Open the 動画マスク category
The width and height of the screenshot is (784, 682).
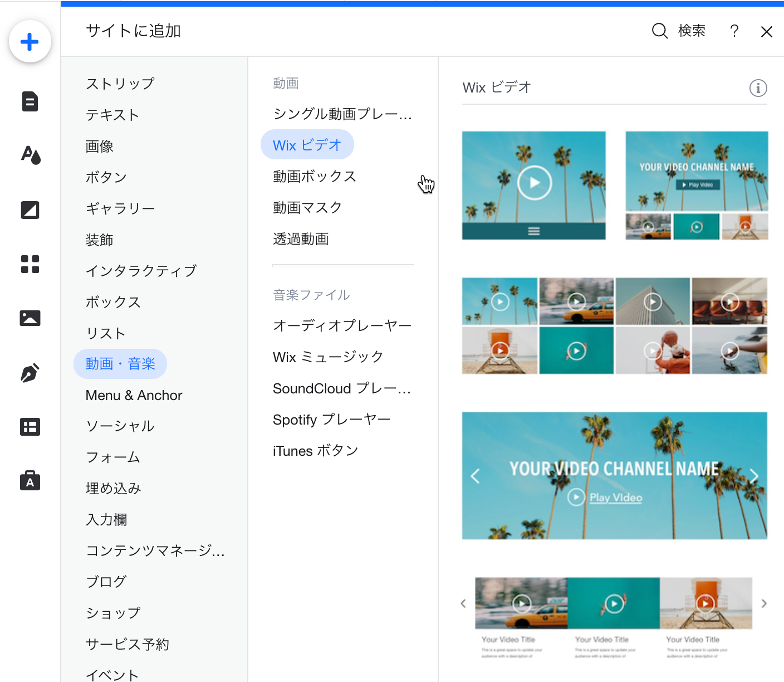tap(307, 207)
